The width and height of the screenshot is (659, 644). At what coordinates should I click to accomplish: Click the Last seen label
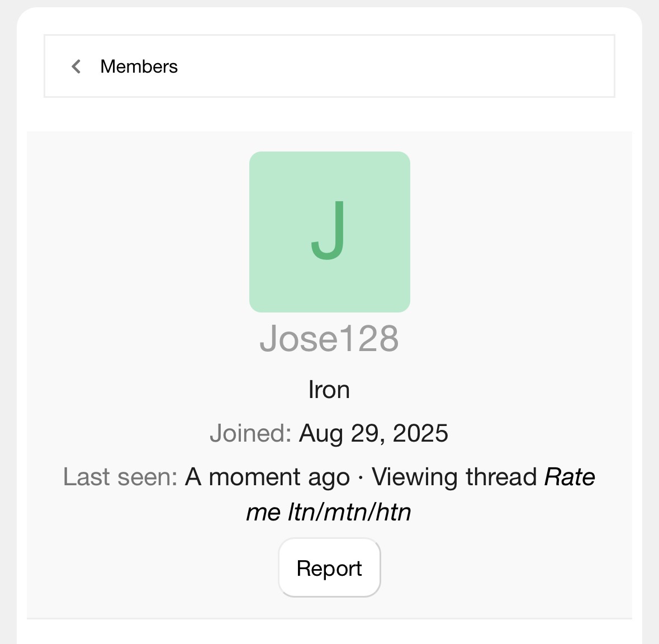click(x=120, y=477)
